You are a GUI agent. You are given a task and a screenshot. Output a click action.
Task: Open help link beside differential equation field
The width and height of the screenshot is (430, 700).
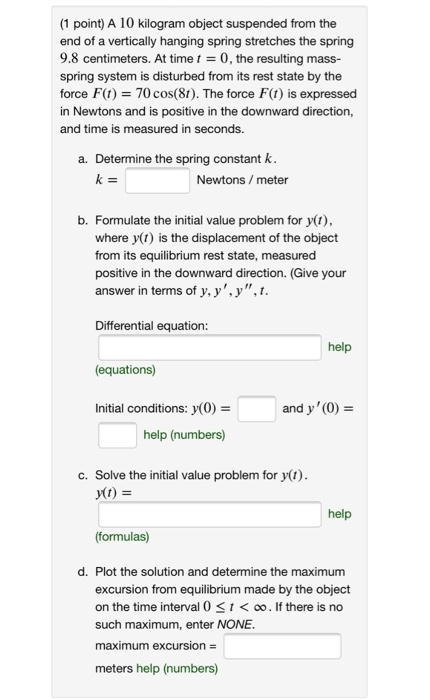339,347
